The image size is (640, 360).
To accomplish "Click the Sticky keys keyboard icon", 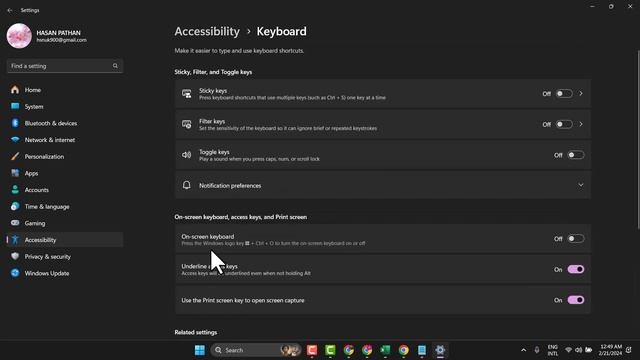I will click(187, 94).
